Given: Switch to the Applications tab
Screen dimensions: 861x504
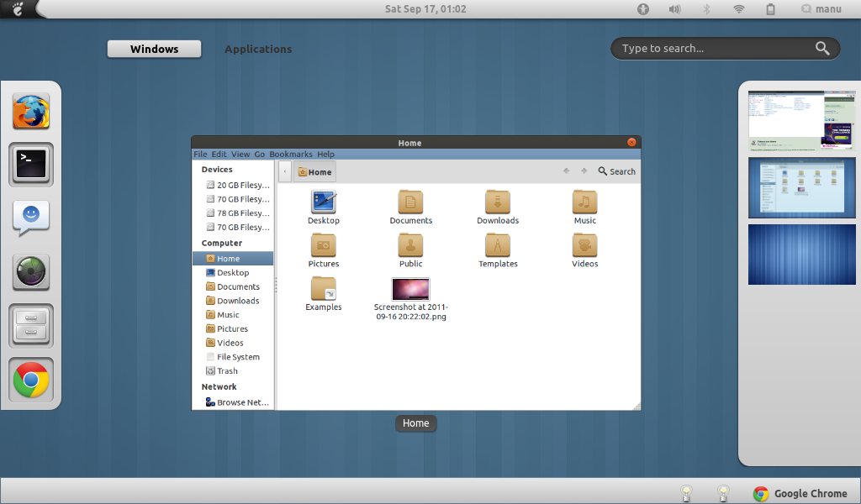Looking at the screenshot, I should [258, 49].
